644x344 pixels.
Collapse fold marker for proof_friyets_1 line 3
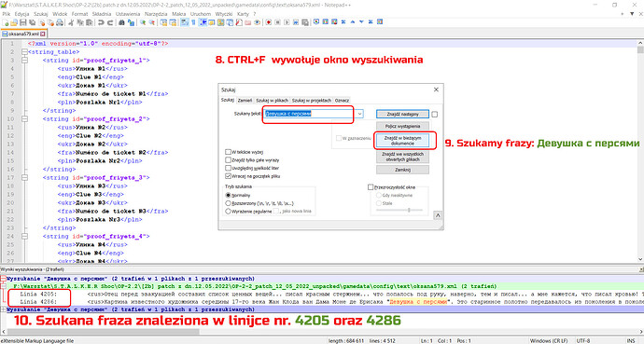coord(24,61)
